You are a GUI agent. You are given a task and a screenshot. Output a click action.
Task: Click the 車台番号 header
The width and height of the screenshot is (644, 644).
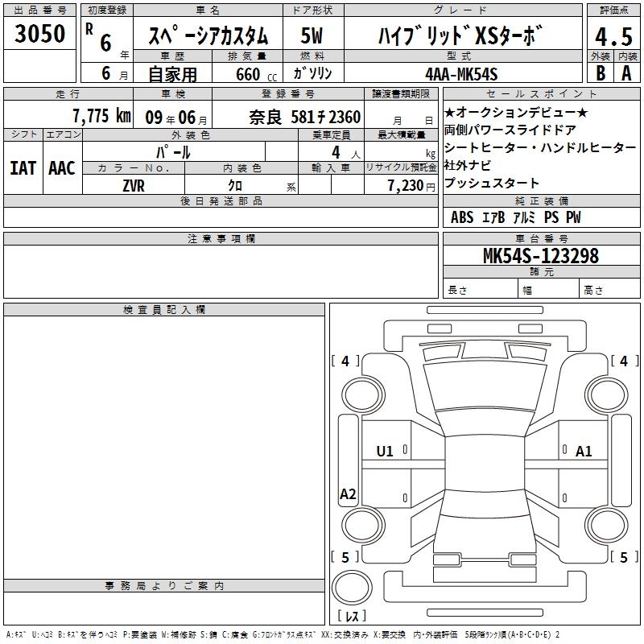(x=541, y=238)
